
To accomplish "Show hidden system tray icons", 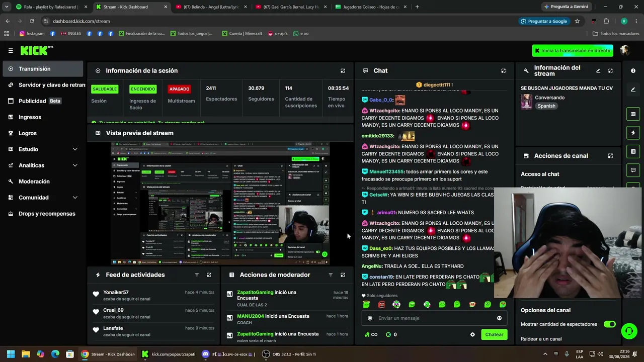I will [545, 354].
